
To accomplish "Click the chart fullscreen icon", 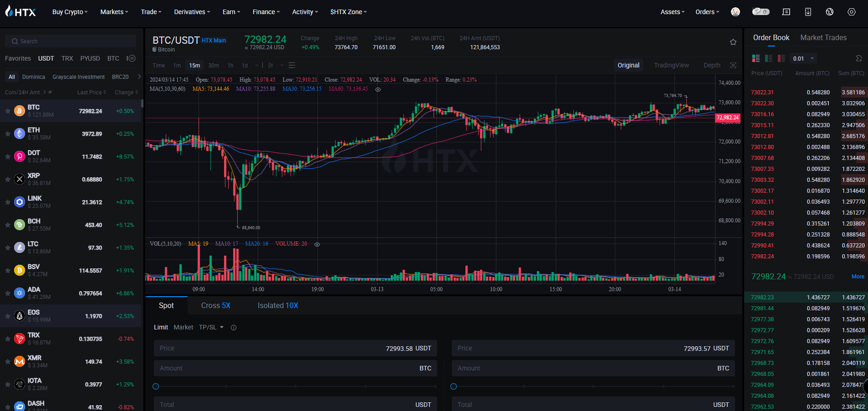I will [733, 65].
